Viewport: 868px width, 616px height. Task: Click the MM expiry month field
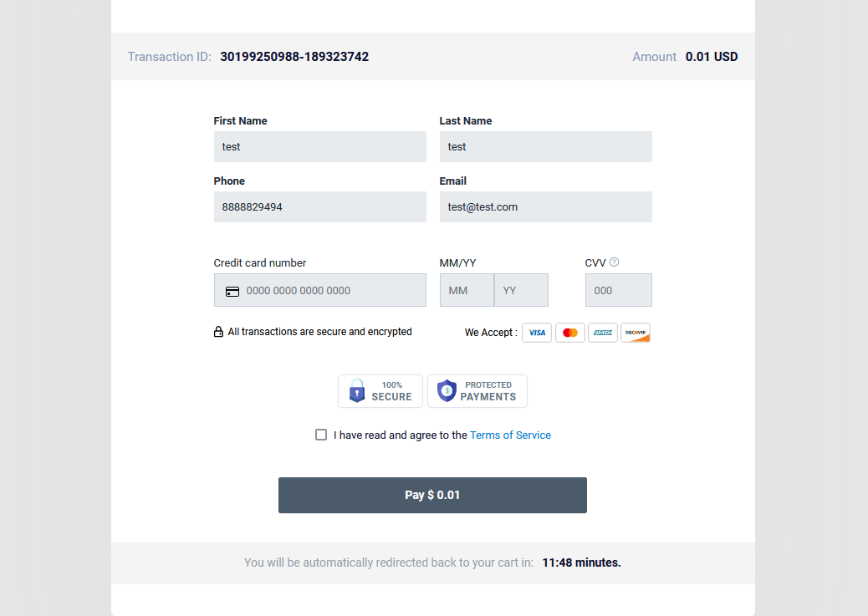(x=467, y=290)
